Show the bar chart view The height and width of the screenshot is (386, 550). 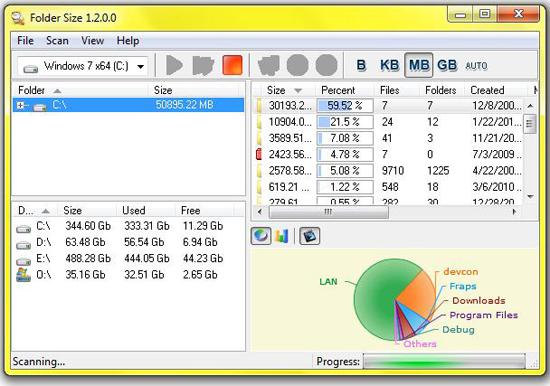click(282, 236)
